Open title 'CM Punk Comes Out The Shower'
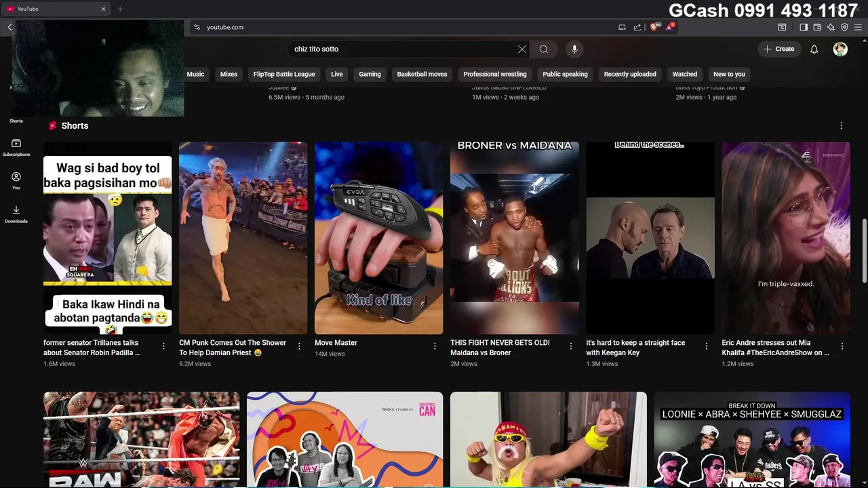The width and height of the screenshot is (868, 488). pyautogui.click(x=233, y=348)
